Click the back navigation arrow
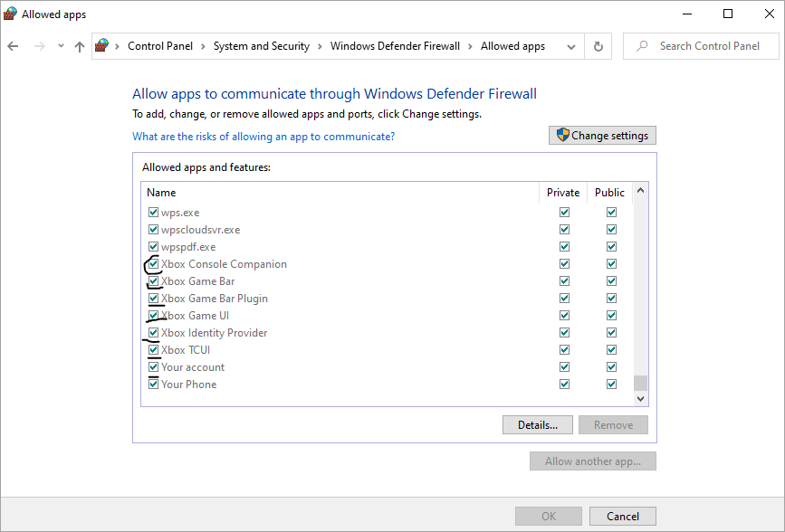This screenshot has width=785, height=532. (x=14, y=45)
